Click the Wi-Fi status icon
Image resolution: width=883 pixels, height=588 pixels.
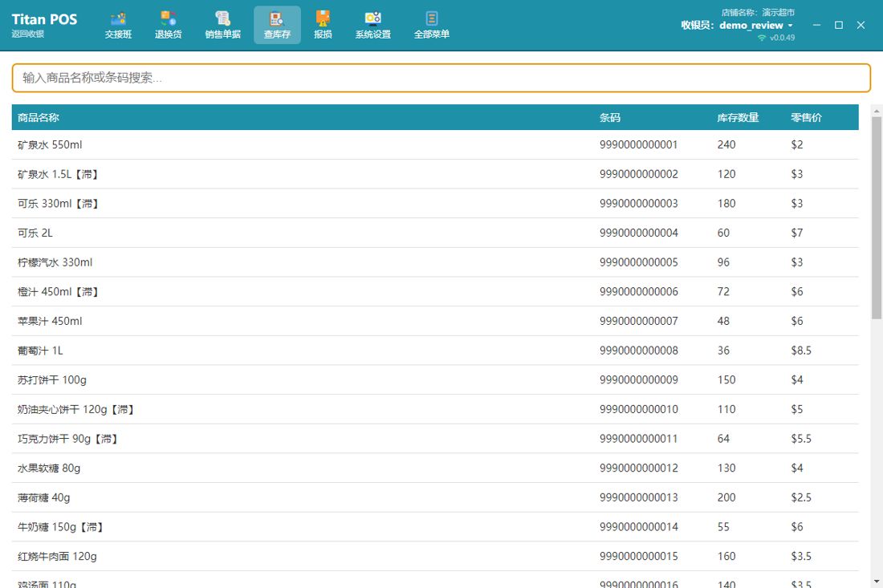(762, 38)
